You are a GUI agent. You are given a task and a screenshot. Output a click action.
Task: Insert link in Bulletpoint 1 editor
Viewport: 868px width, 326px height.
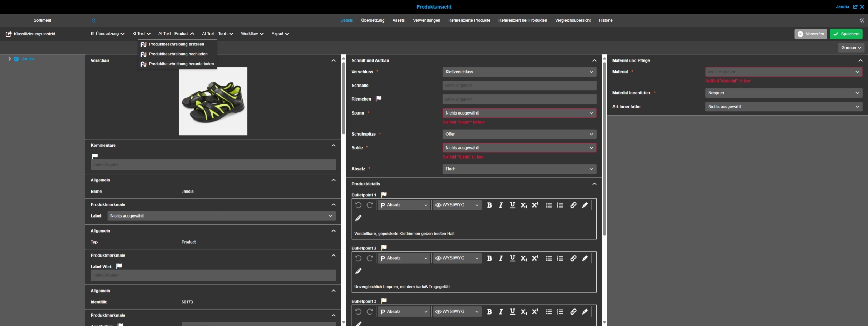(x=573, y=205)
